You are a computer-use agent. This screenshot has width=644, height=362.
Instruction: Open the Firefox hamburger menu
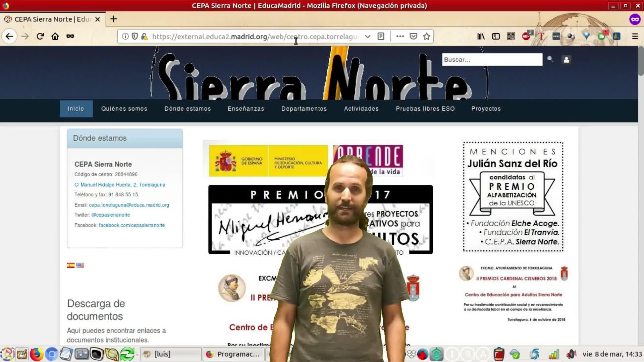[x=635, y=36]
